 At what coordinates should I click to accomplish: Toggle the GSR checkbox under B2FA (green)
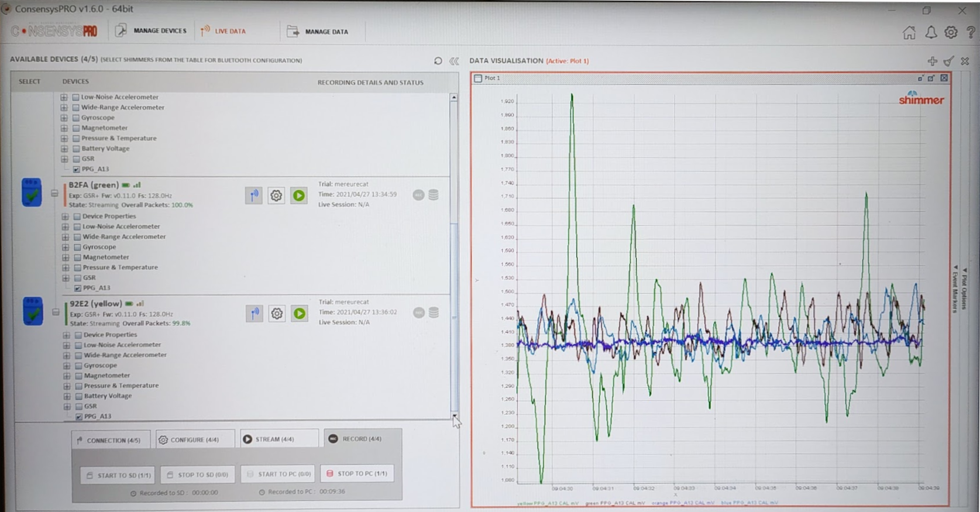point(77,278)
